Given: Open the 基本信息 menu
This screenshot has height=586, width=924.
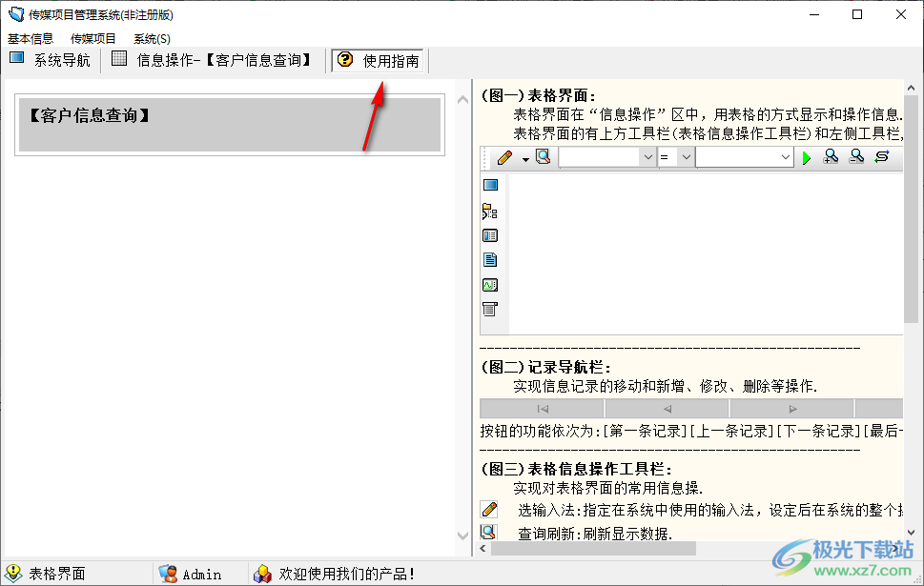Looking at the screenshot, I should point(31,39).
